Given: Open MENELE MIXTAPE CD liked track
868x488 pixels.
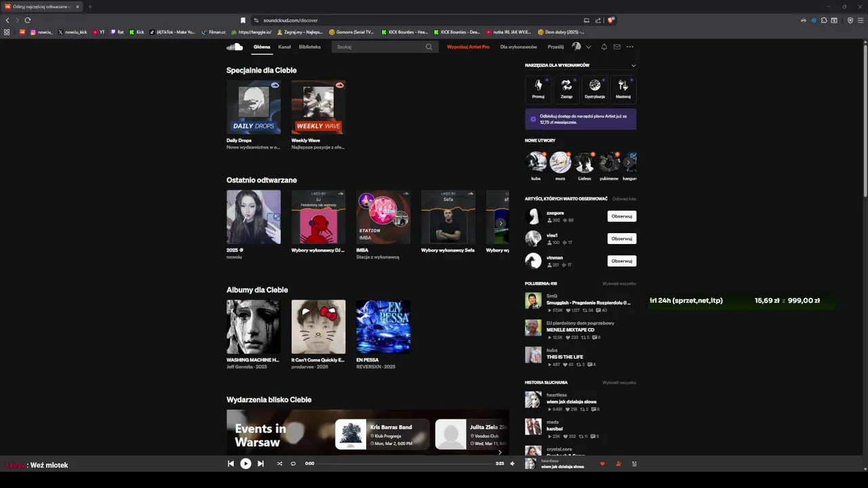Looking at the screenshot, I should point(570,330).
